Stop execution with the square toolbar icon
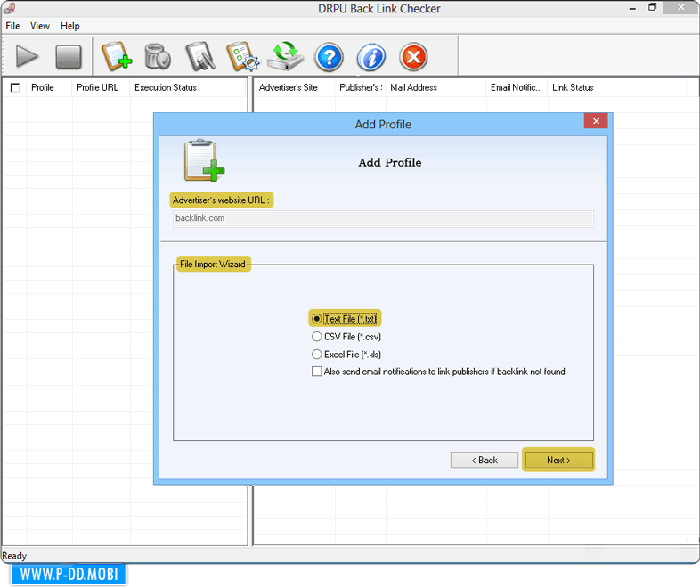This screenshot has width=700, height=588. coord(69,57)
